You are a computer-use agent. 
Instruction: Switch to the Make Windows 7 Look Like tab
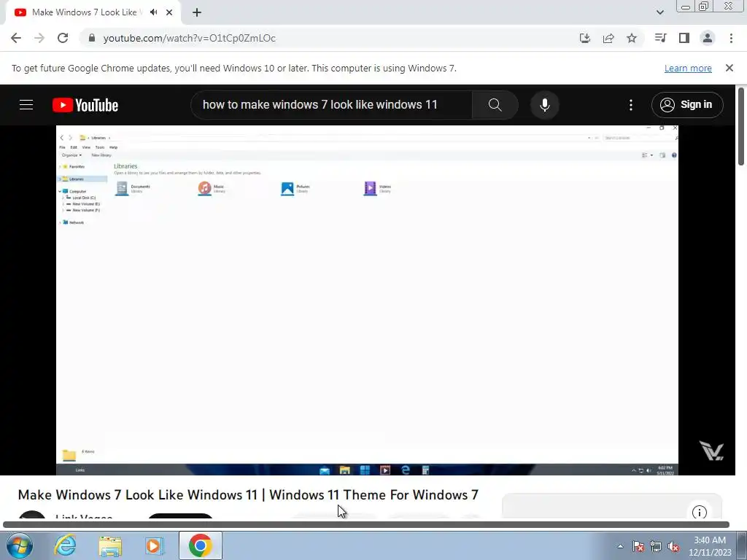coord(93,12)
